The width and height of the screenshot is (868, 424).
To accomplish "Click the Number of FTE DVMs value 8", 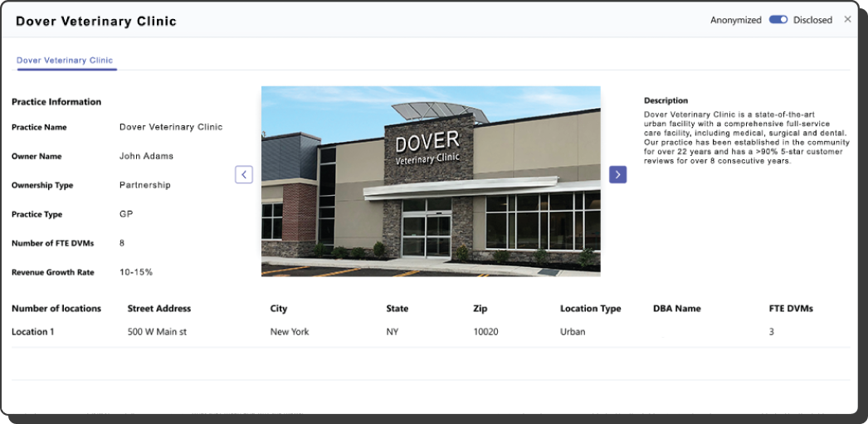I will pyautogui.click(x=122, y=243).
